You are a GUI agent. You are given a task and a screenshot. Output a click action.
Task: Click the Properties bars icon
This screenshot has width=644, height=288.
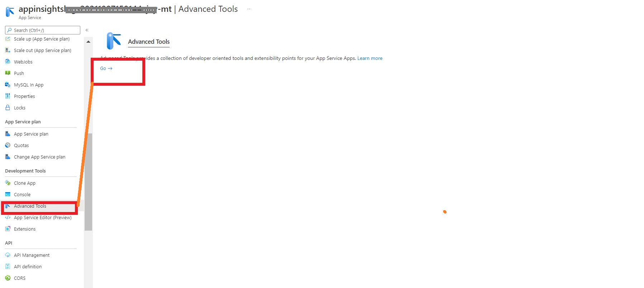(x=8, y=96)
